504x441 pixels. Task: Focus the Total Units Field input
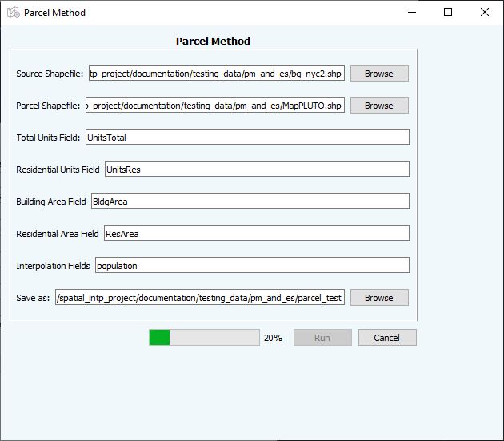[247, 137]
